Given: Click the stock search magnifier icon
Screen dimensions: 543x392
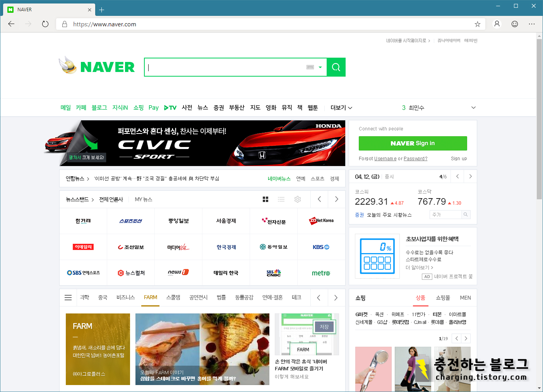Looking at the screenshot, I should (466, 214).
